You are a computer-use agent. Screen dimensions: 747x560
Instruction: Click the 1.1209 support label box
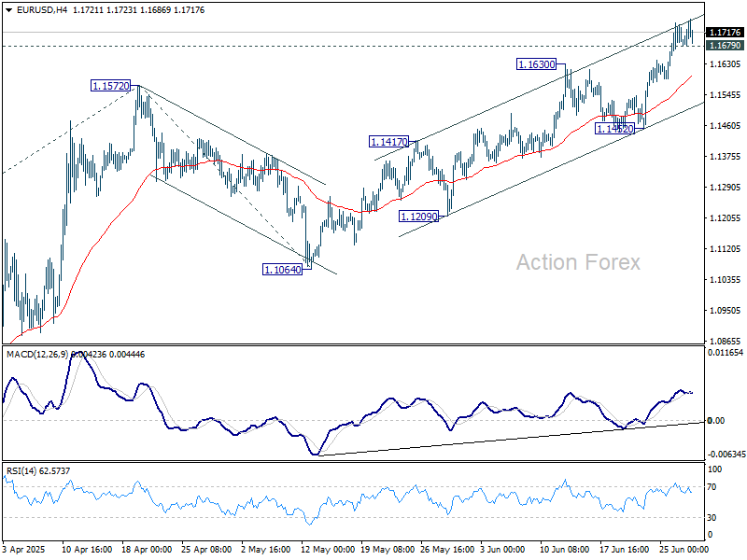tap(417, 216)
